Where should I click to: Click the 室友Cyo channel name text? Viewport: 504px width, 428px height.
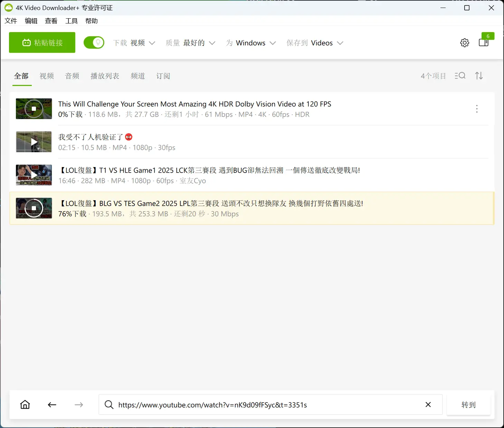[x=193, y=181]
